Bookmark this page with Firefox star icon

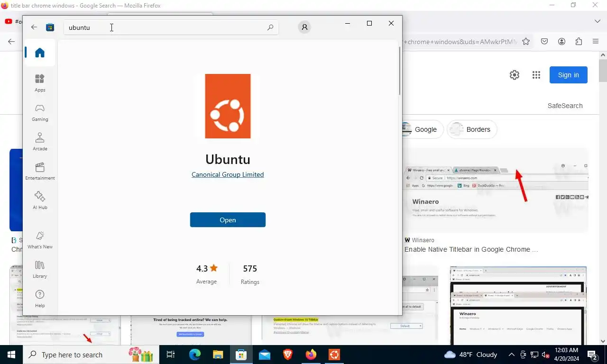(x=526, y=41)
